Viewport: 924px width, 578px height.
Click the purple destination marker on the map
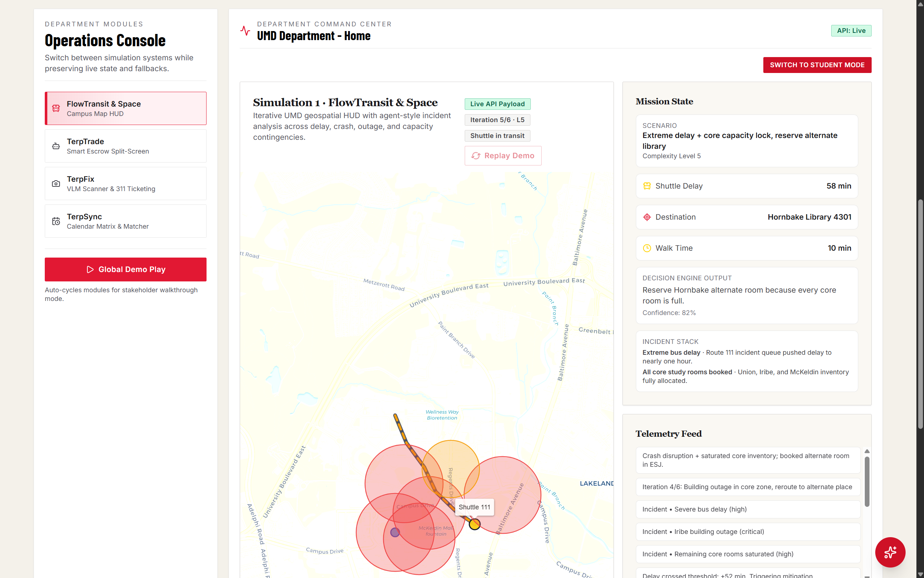(395, 532)
